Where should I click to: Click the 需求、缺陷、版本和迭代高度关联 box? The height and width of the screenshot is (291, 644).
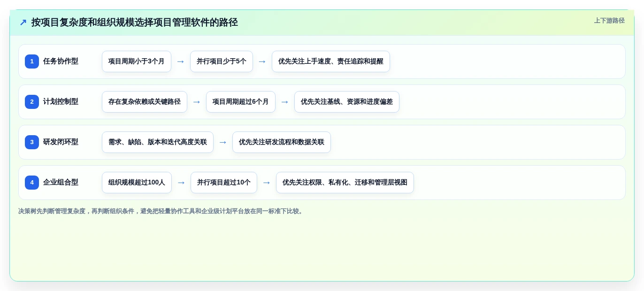(158, 142)
